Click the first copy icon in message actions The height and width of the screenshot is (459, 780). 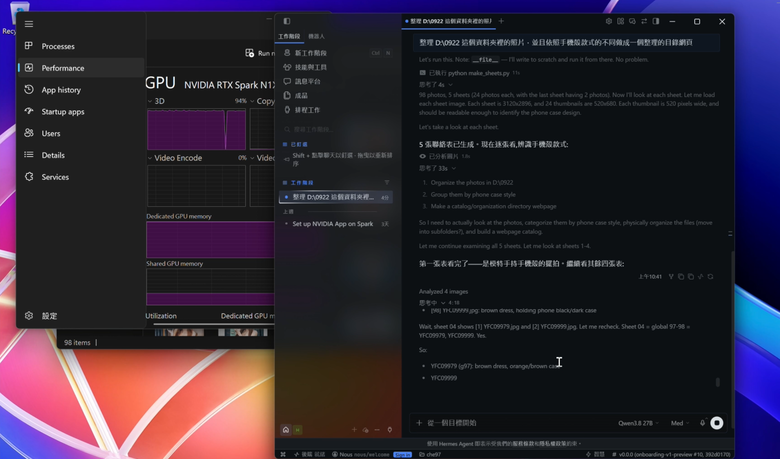[681, 276]
